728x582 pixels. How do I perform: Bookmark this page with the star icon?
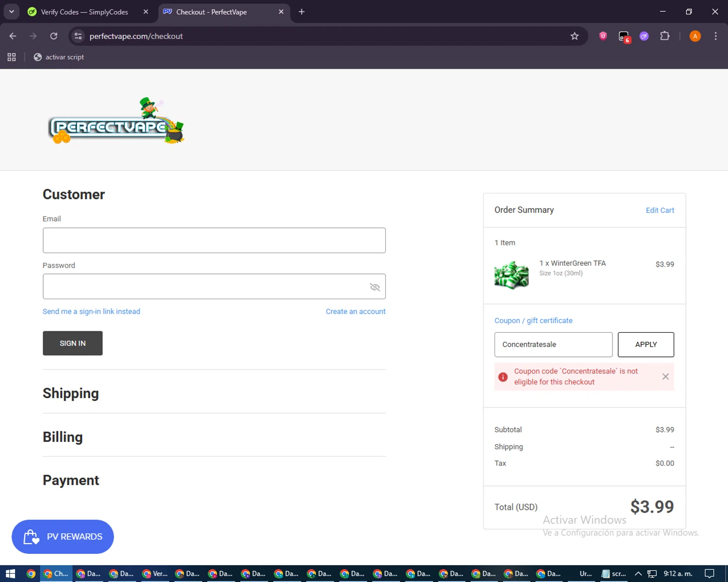[575, 36]
